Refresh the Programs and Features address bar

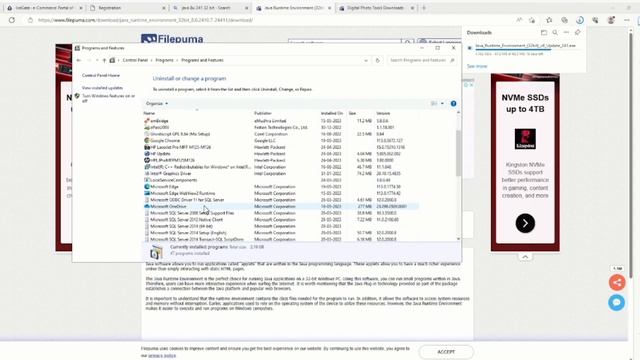coord(378,60)
